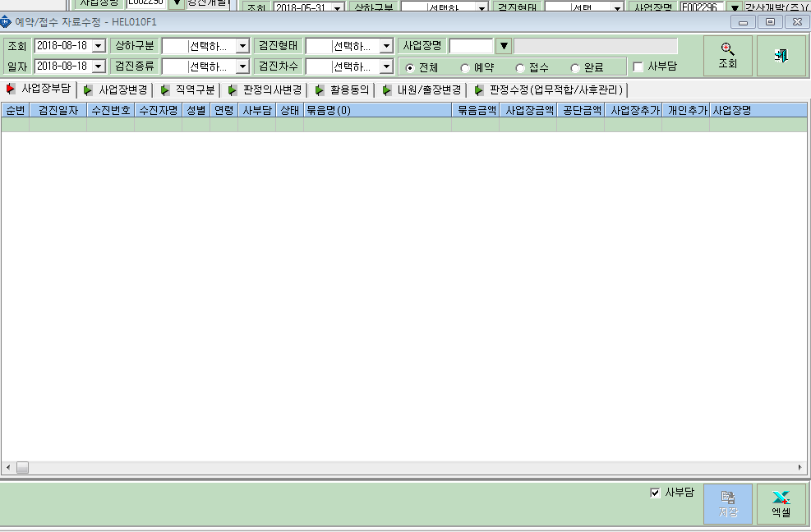Open the 상하구분 dropdown
This screenshot has height=532, width=811.
click(242, 46)
